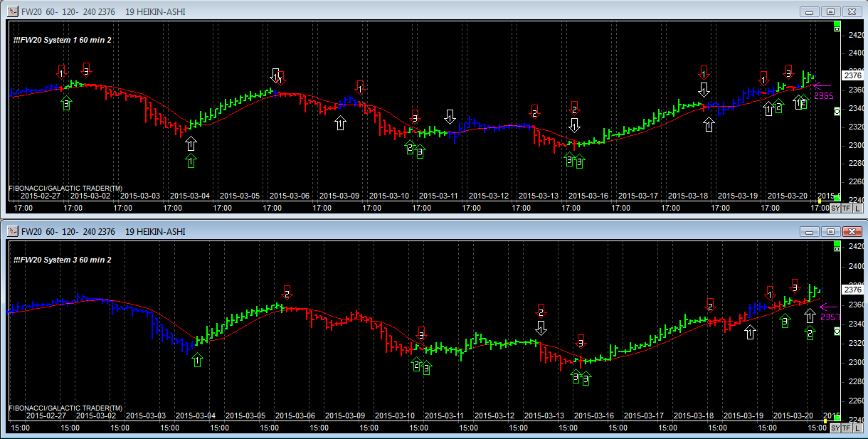Toggle TF button in System 3 chart
The image size is (868, 439).
coord(846,428)
